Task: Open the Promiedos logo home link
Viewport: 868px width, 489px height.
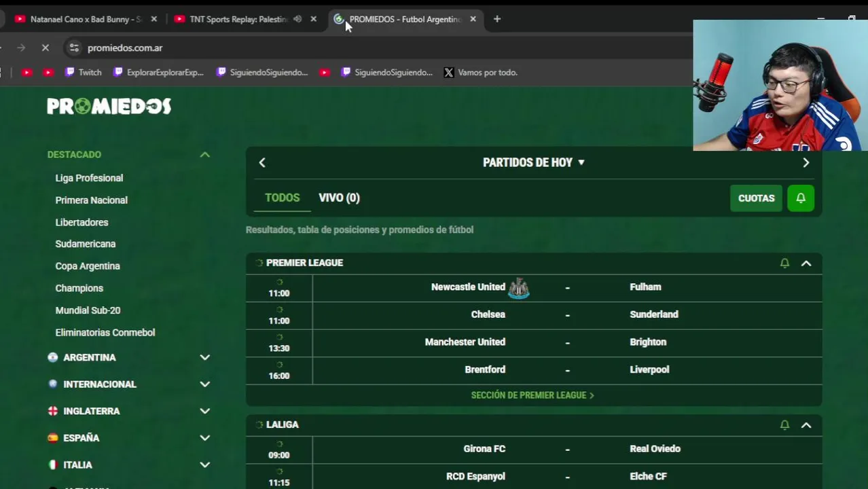Action: (x=109, y=106)
